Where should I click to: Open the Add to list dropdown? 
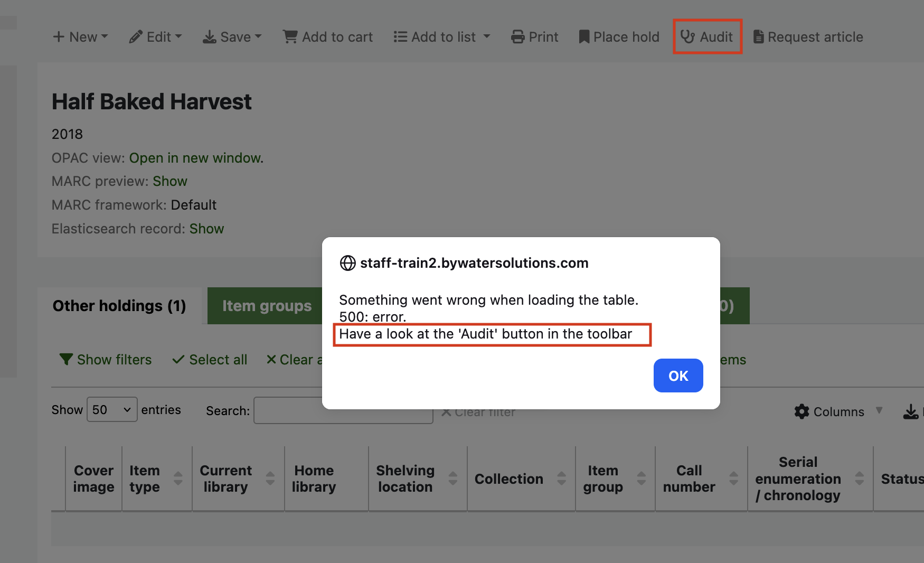point(442,37)
